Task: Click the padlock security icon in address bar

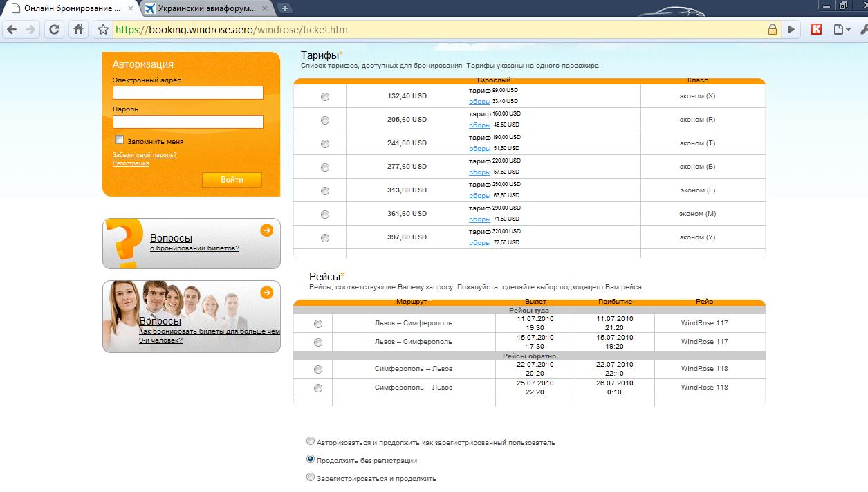Action: coord(773,30)
